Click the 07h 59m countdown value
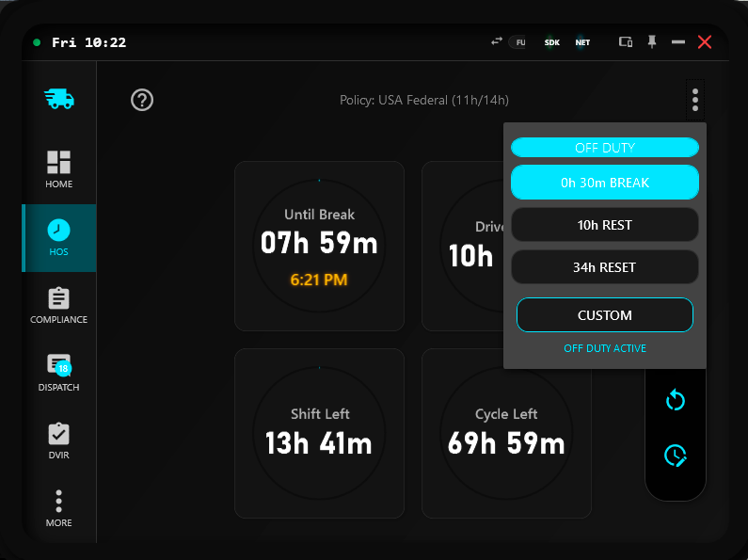This screenshot has height=560, width=748. [x=319, y=243]
